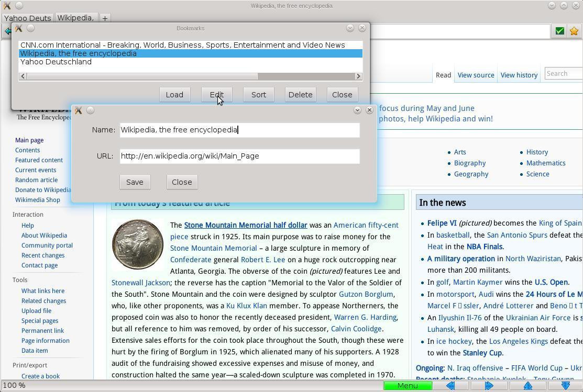The image size is (583, 392).
Task: Sort the bookmarks list
Action: (x=259, y=94)
